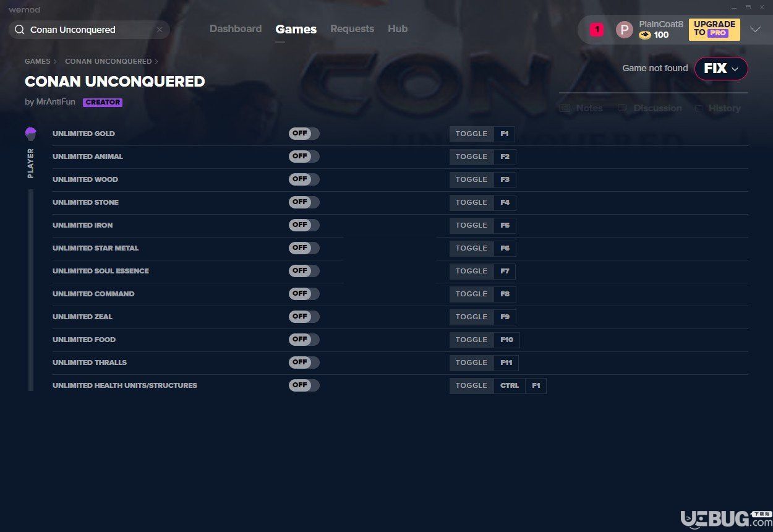Click TOGGLE label in Unlimited Gold row
The width and height of the screenshot is (773, 532).
(x=472, y=134)
